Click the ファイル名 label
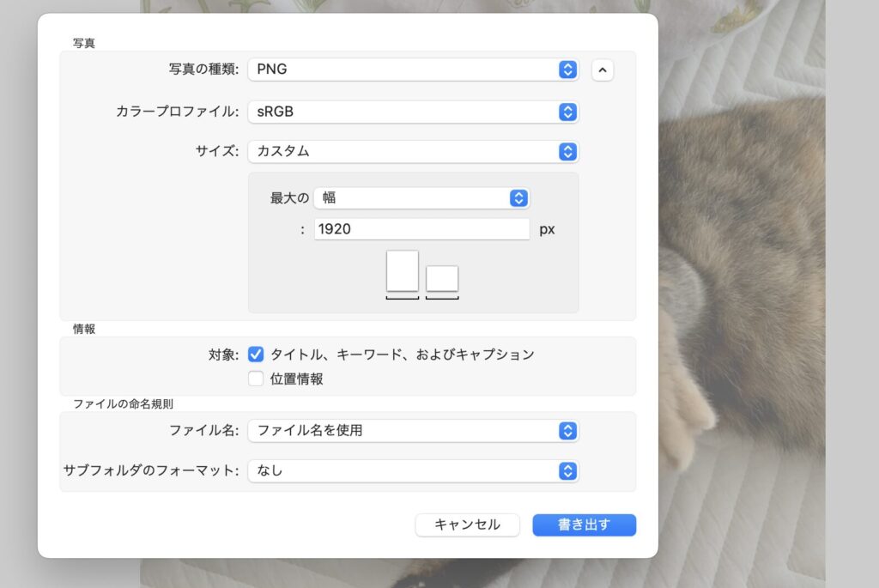 (204, 430)
